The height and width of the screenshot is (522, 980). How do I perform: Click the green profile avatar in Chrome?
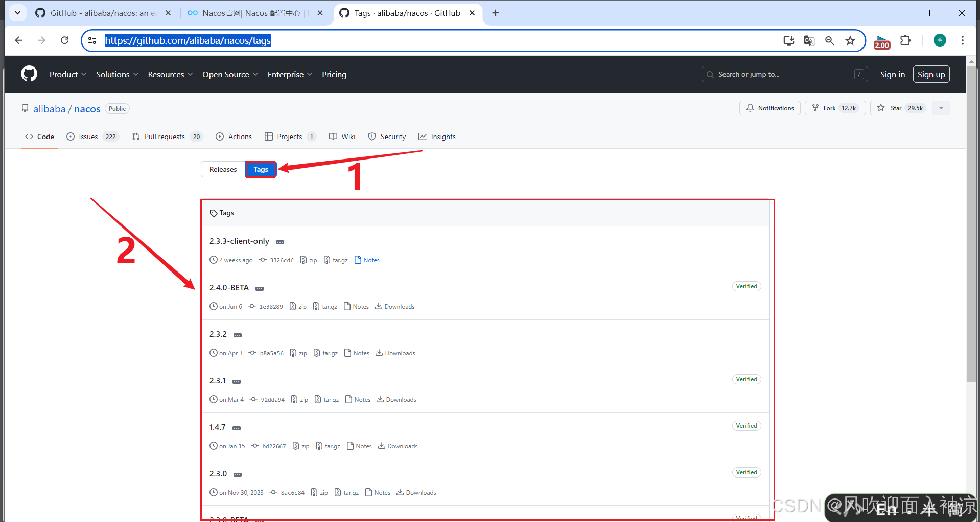940,40
